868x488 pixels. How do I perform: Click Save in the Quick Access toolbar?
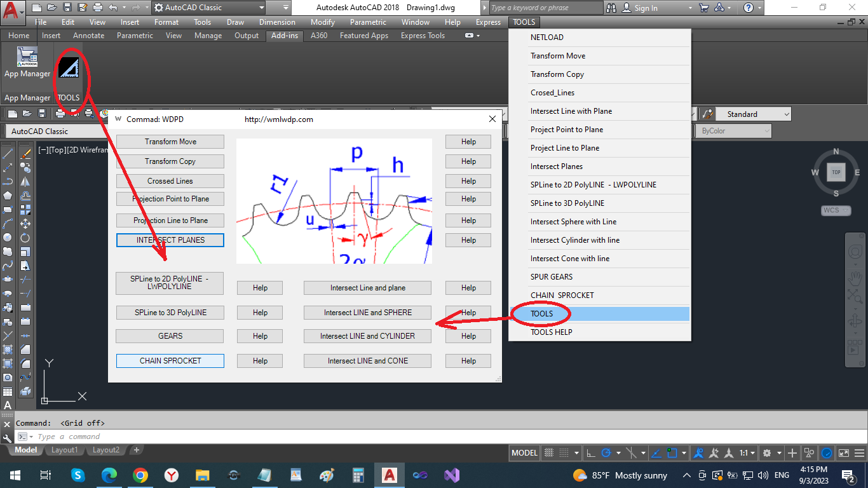click(67, 8)
